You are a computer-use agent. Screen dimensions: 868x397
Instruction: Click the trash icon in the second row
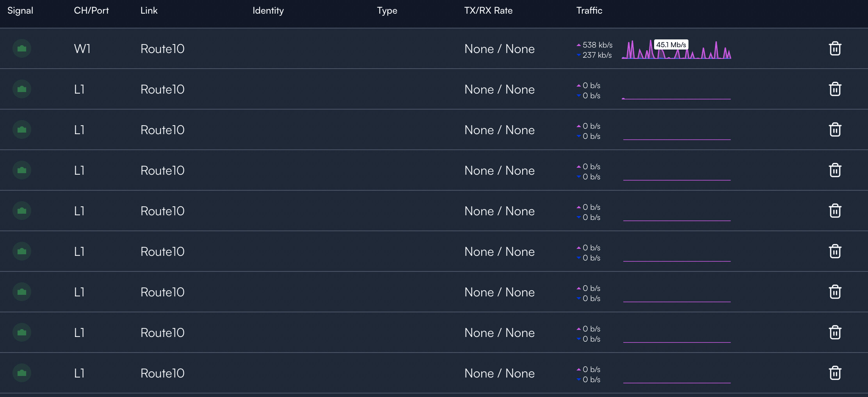tap(835, 89)
